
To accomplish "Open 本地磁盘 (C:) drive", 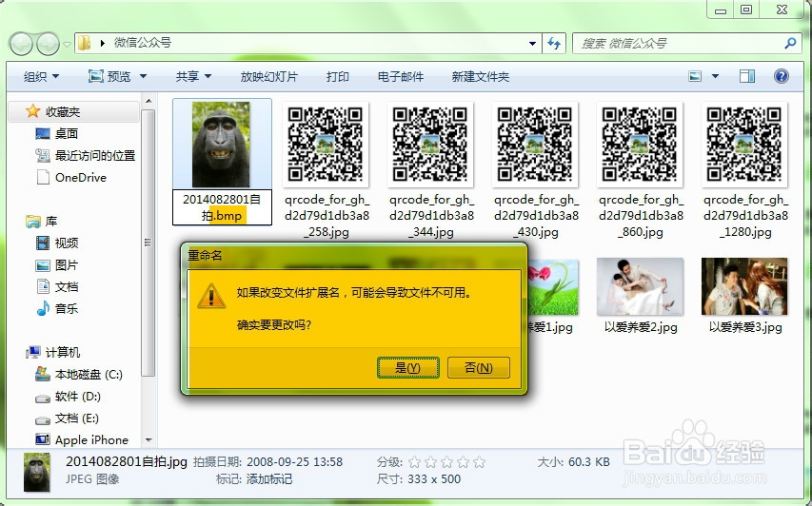I will point(78,374).
